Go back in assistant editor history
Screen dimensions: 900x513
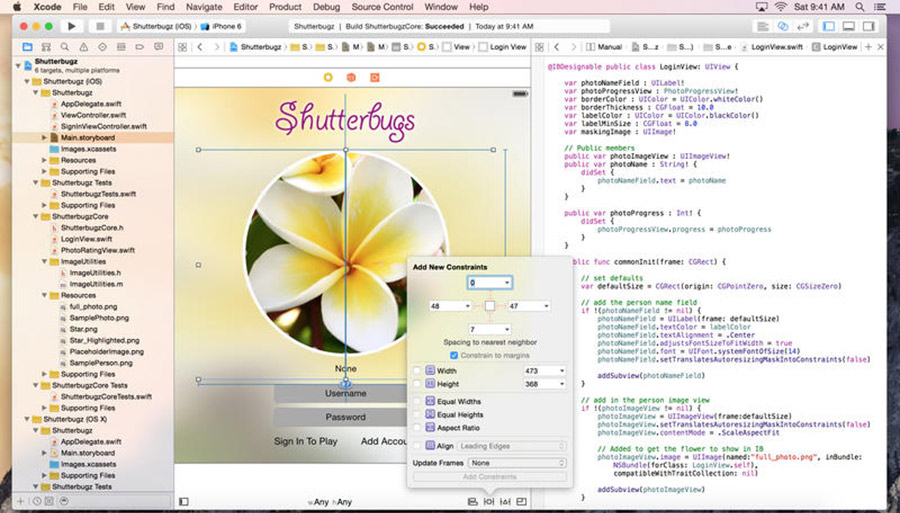click(x=556, y=47)
